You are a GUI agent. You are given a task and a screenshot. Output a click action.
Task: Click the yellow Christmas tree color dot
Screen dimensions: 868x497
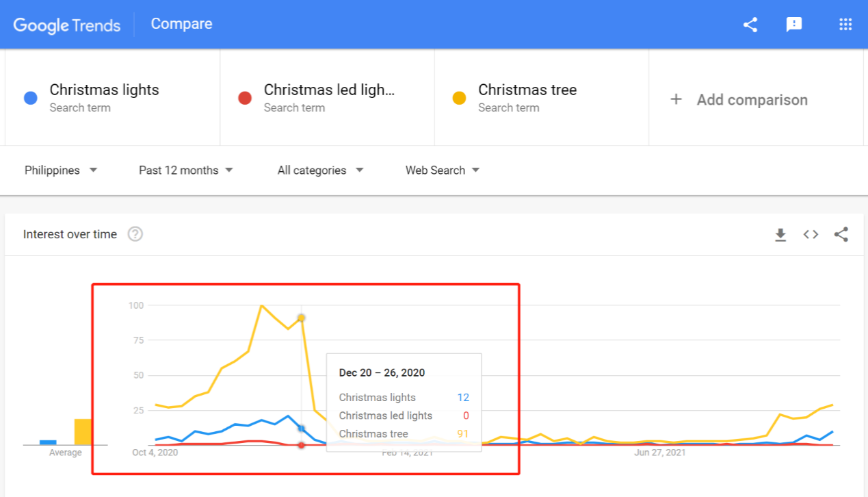(459, 98)
